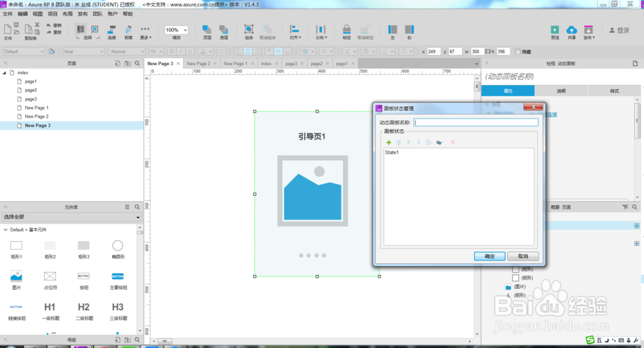
Task: Switch to the 样式 inspector tab
Action: [614, 91]
